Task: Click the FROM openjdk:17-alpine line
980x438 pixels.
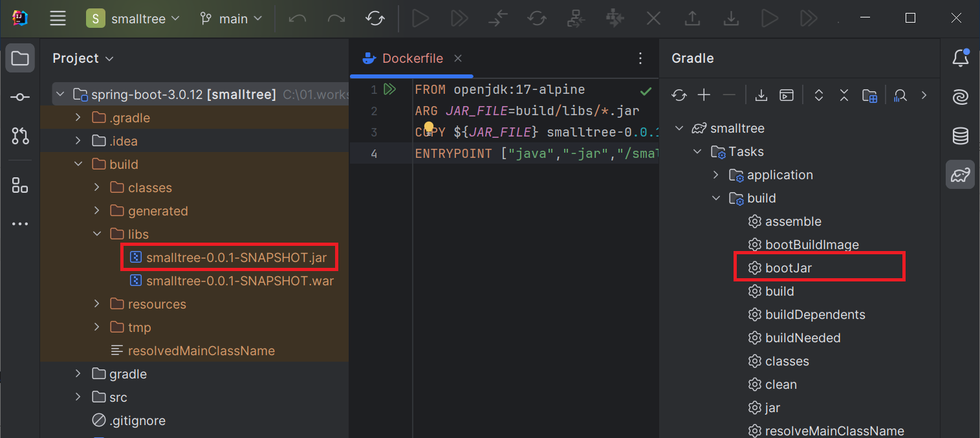Action: coord(499,89)
